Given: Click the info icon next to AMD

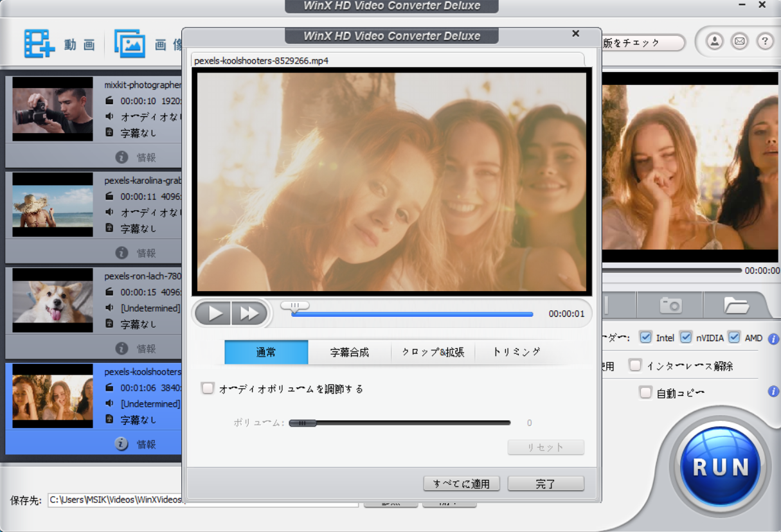Looking at the screenshot, I should 773,339.
